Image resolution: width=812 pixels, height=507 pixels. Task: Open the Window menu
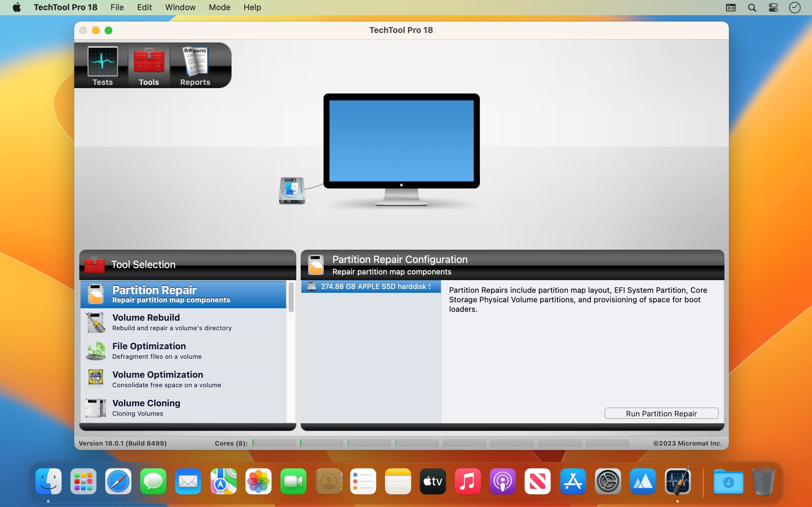[180, 7]
